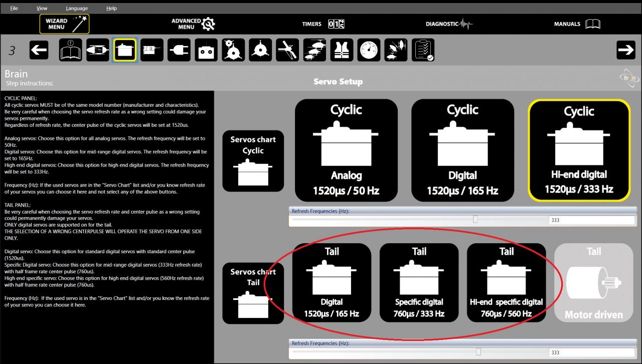Choose Tail Hi-end specific digital 560 Hz
Screen dimensions: 642x364
coord(506,282)
